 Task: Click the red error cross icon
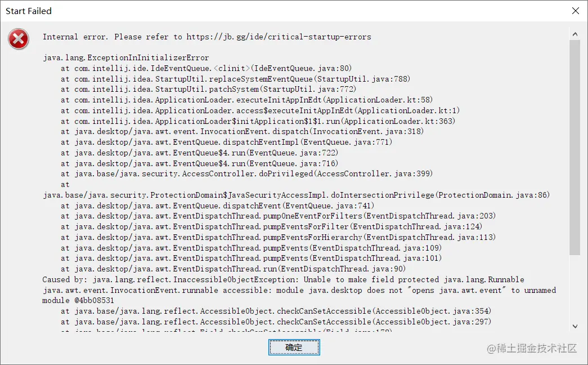pyautogui.click(x=19, y=39)
